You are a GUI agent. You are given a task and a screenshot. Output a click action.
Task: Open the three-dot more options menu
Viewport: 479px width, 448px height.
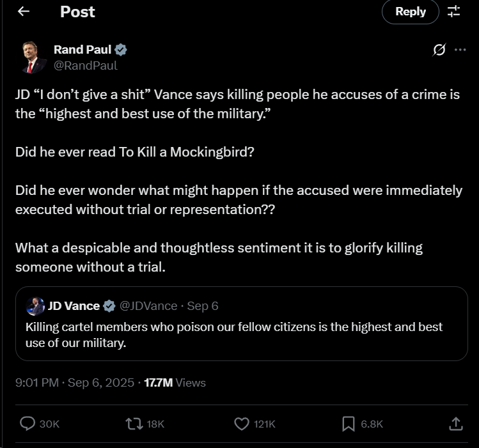click(x=460, y=50)
